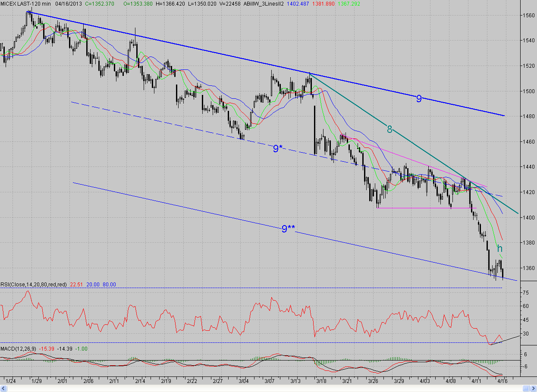Screen dimensions: 537x392
Task: Click the close value "C=1352.370"
Action: coord(100,3)
